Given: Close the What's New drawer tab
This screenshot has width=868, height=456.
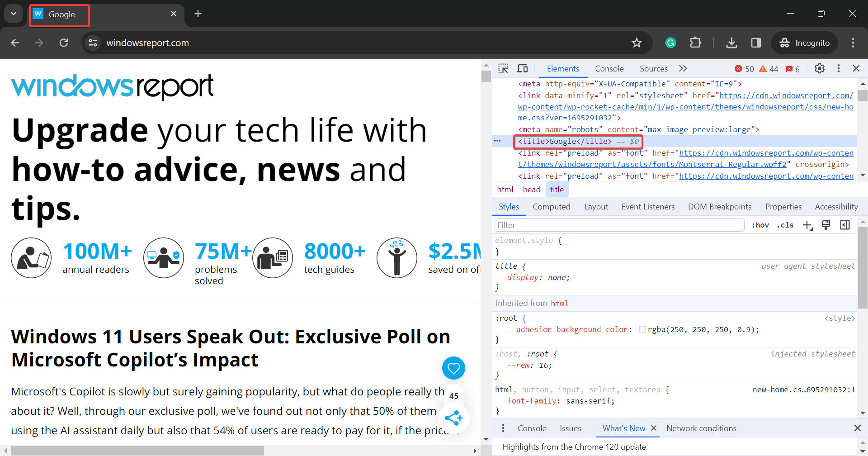Looking at the screenshot, I should point(654,428).
